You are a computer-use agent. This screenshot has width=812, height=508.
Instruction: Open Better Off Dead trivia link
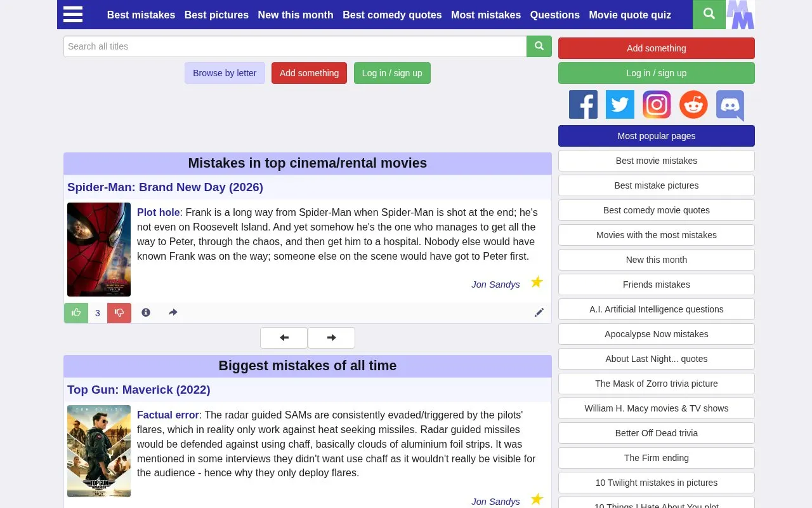pyautogui.click(x=657, y=433)
